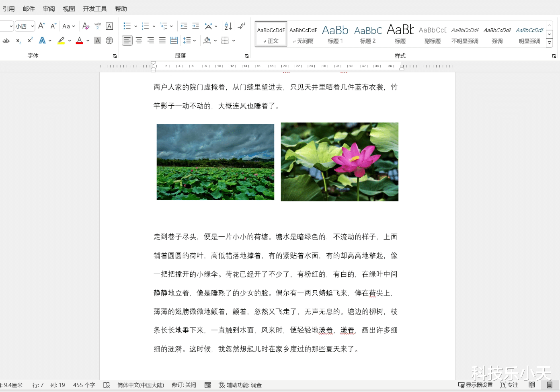Apply character border icon
The image size is (560, 392).
pyautogui.click(x=109, y=26)
